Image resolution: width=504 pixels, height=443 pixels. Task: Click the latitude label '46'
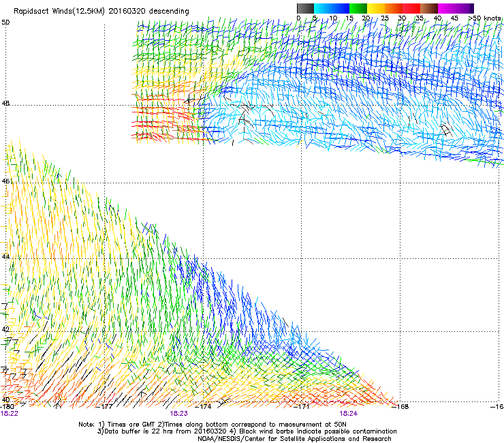(5, 181)
